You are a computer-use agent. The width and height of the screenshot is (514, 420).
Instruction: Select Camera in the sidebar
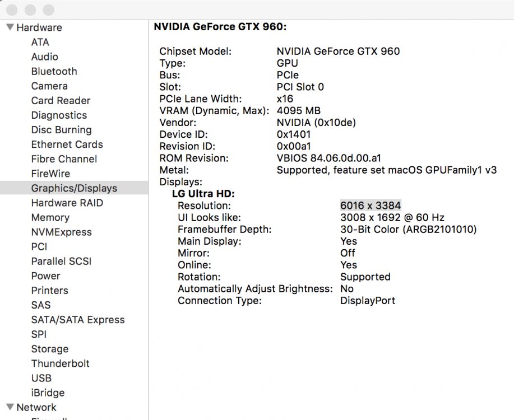pyautogui.click(x=49, y=86)
